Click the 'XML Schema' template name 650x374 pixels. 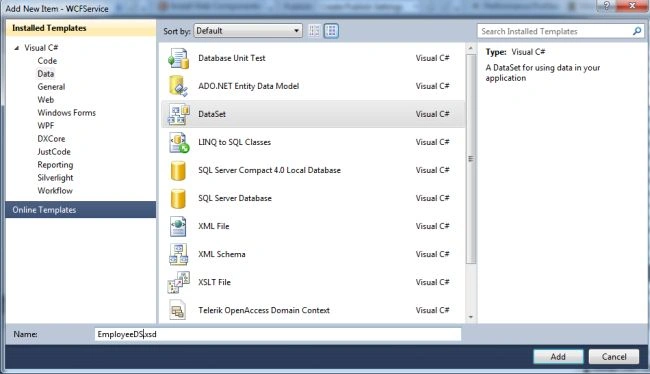click(x=222, y=254)
